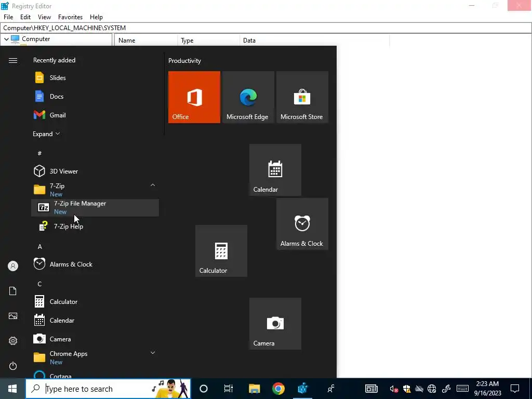Screen dimensions: 532x399
Task: Open the Calendar tile
Action: (x=275, y=170)
